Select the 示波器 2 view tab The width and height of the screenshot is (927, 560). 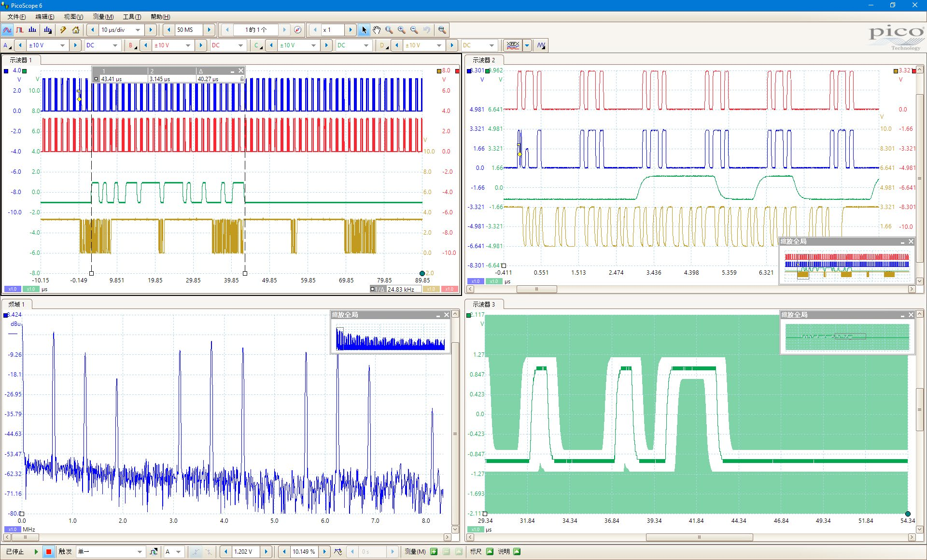[x=483, y=60]
